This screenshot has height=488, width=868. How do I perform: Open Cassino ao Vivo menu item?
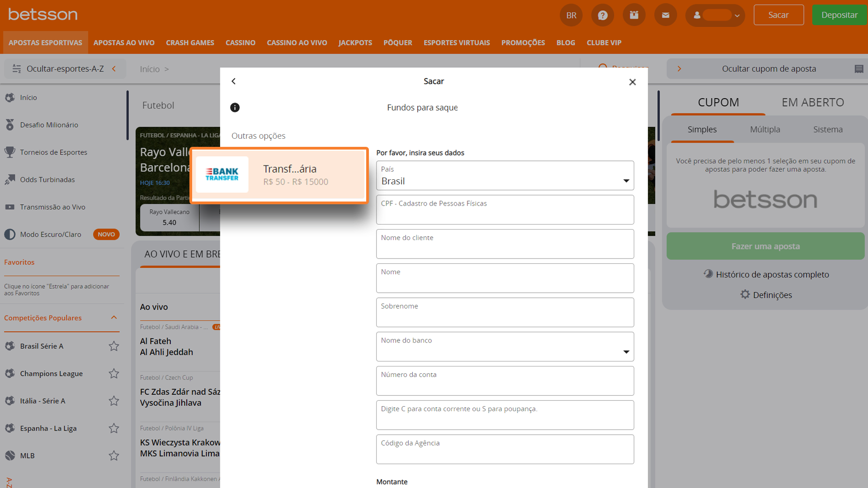click(297, 42)
